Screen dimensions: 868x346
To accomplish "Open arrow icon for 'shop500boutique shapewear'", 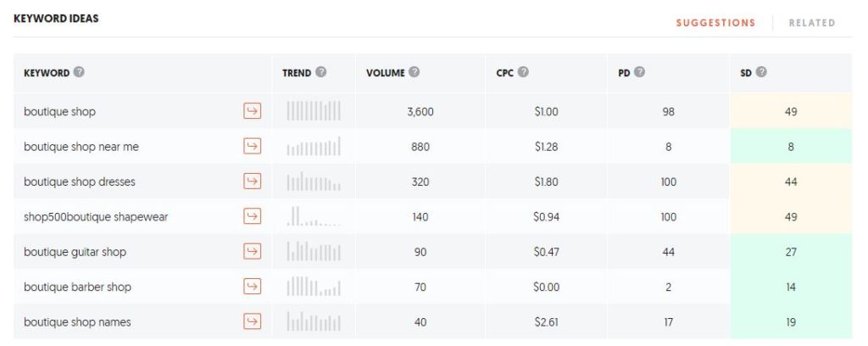I will click(252, 216).
